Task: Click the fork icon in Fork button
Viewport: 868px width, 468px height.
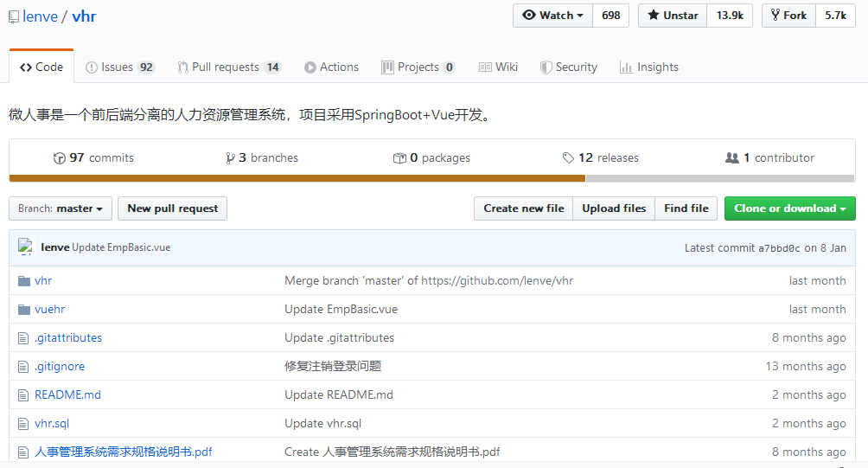Action: point(775,15)
